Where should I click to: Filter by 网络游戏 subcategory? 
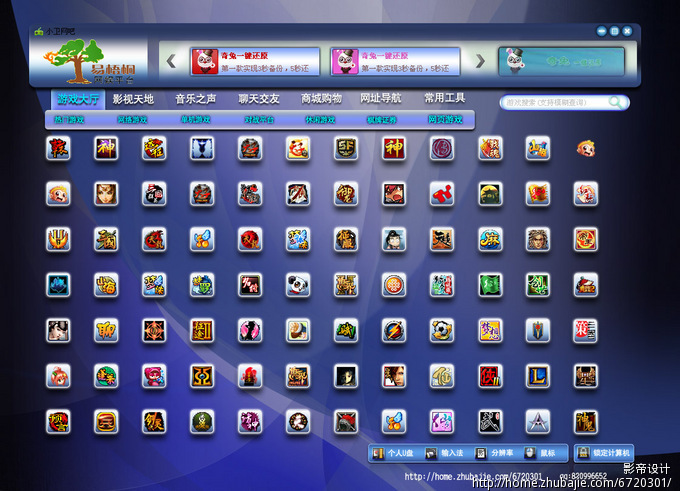(x=131, y=120)
